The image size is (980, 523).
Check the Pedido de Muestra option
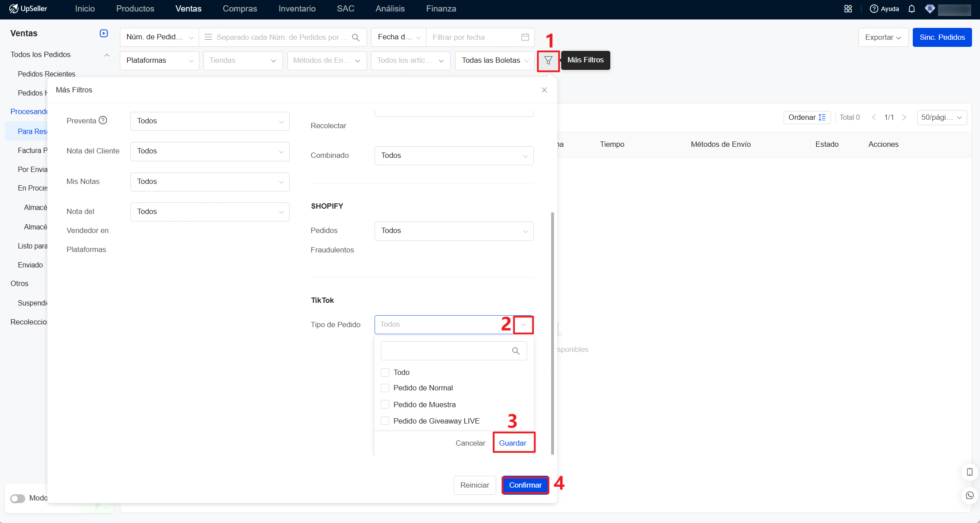(x=385, y=405)
